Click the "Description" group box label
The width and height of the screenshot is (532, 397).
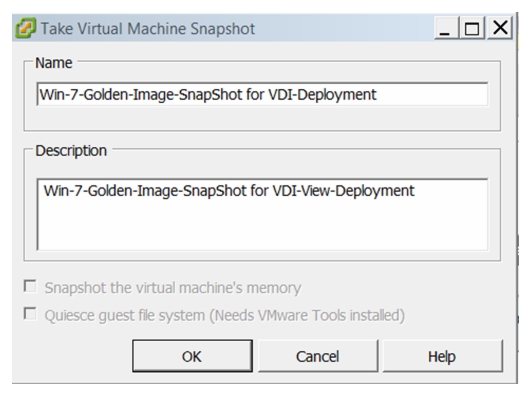71,151
